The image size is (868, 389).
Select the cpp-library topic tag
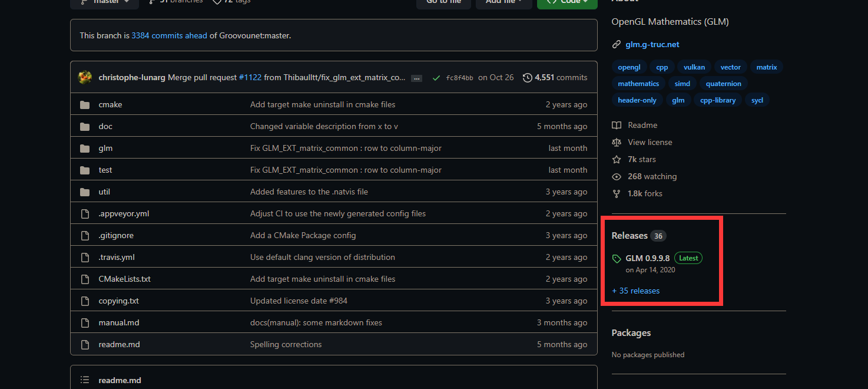point(718,100)
